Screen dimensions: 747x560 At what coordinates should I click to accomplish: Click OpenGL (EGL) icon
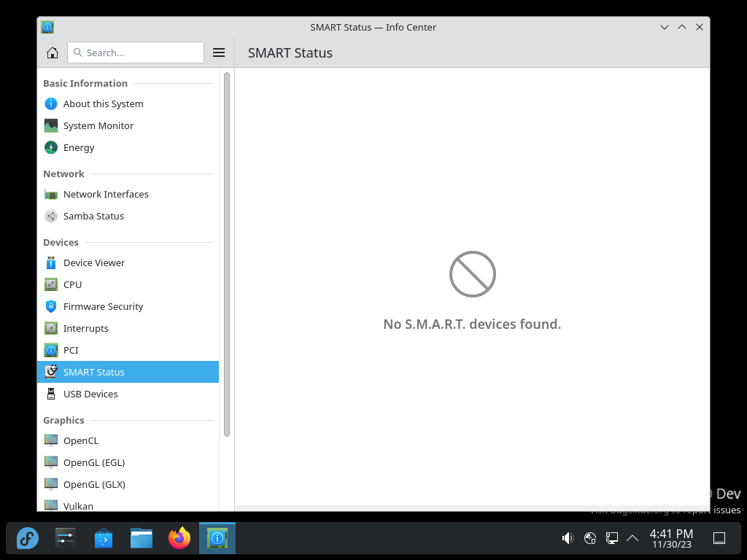tap(51, 463)
